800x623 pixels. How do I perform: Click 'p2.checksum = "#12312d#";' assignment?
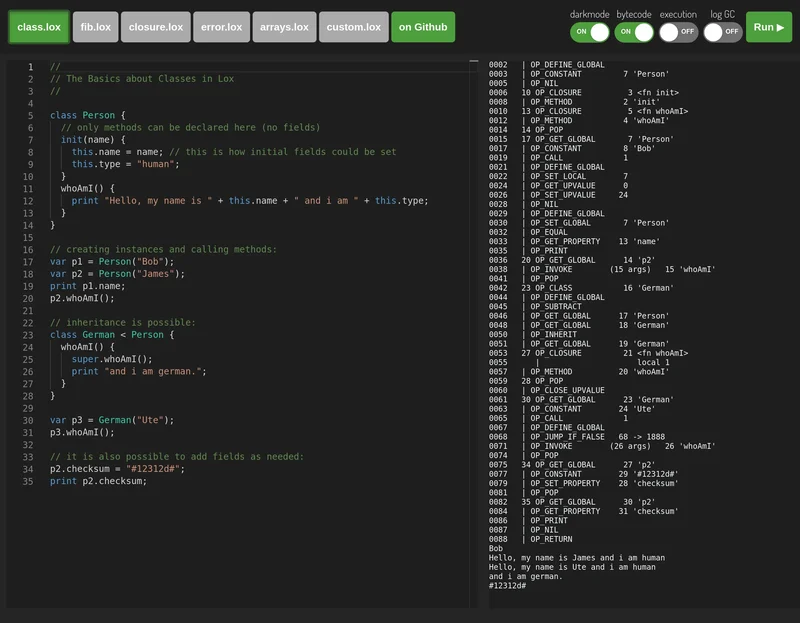coord(117,469)
